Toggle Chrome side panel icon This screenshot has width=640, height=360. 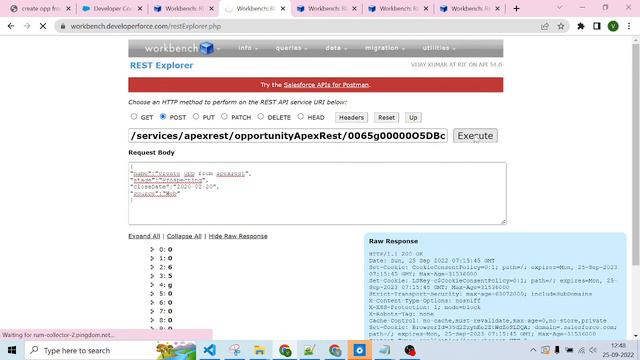pyautogui.click(x=597, y=26)
